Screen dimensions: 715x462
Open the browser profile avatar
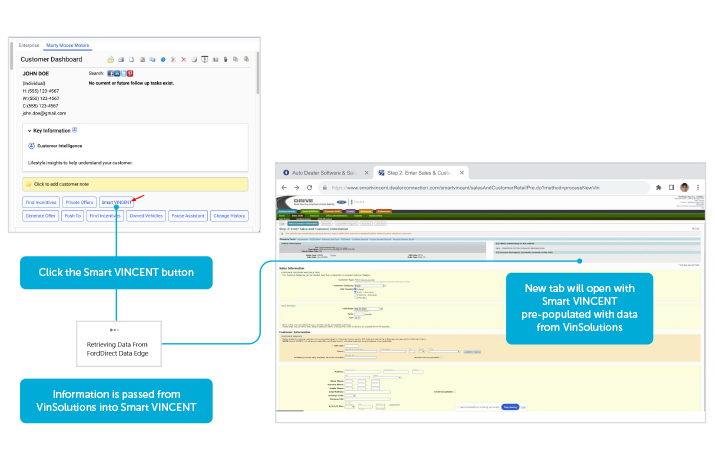pos(684,187)
